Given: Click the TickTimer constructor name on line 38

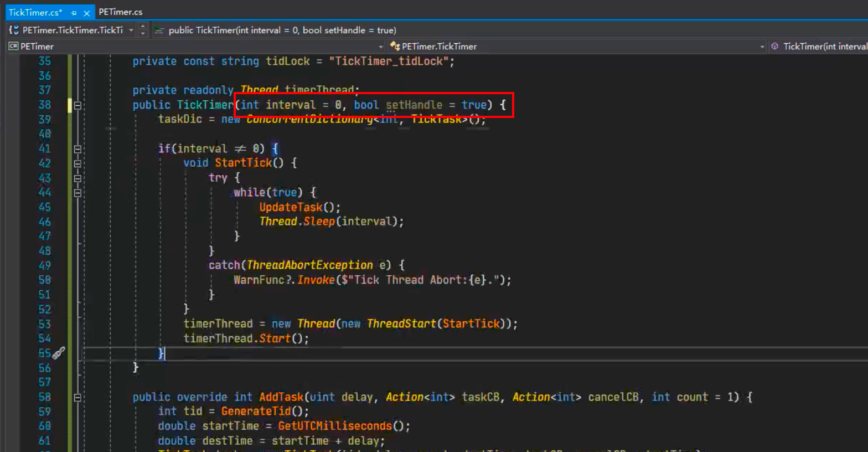Looking at the screenshot, I should (x=205, y=105).
